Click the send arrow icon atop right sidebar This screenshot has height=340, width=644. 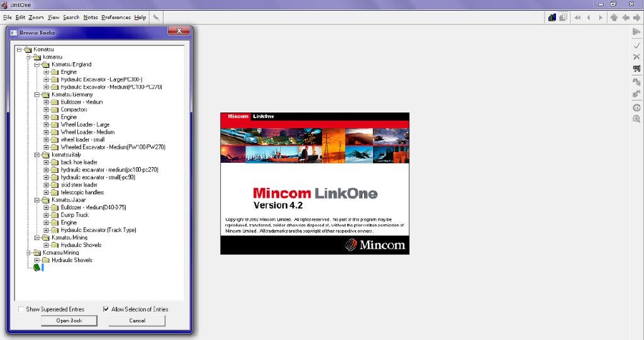[636, 31]
